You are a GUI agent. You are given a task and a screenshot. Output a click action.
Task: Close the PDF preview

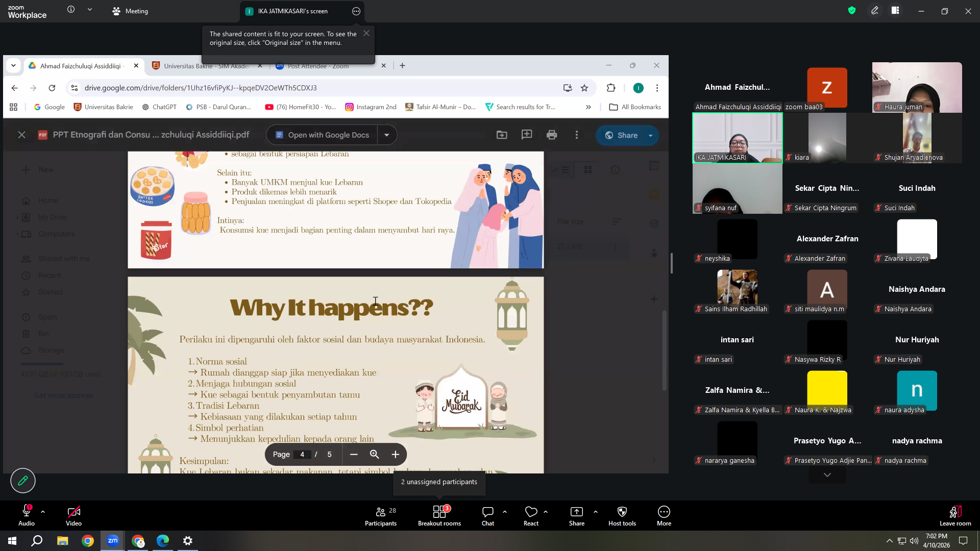point(21,135)
